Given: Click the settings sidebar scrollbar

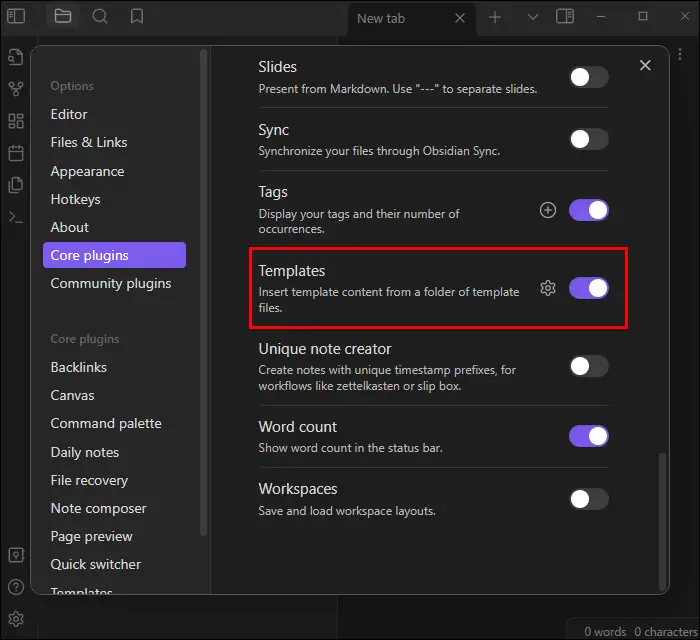Looking at the screenshot, I should coord(204,292).
